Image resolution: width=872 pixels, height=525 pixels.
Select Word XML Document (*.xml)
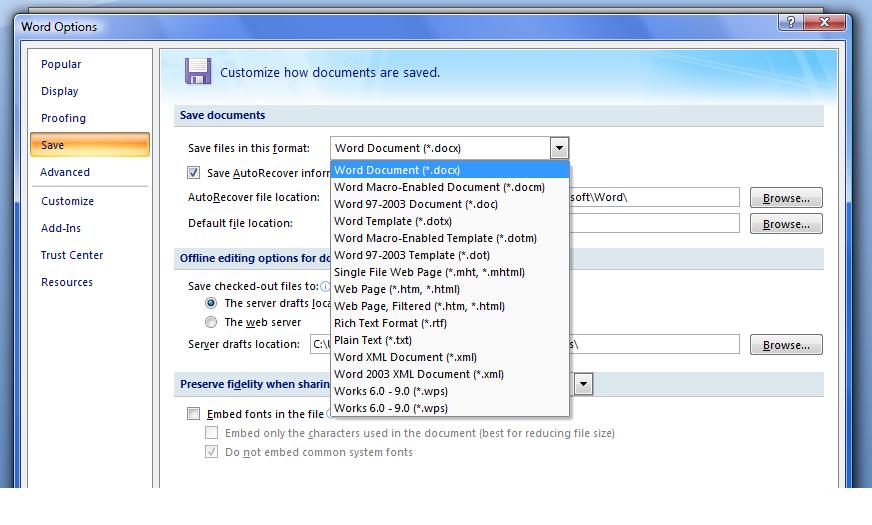click(x=449, y=357)
